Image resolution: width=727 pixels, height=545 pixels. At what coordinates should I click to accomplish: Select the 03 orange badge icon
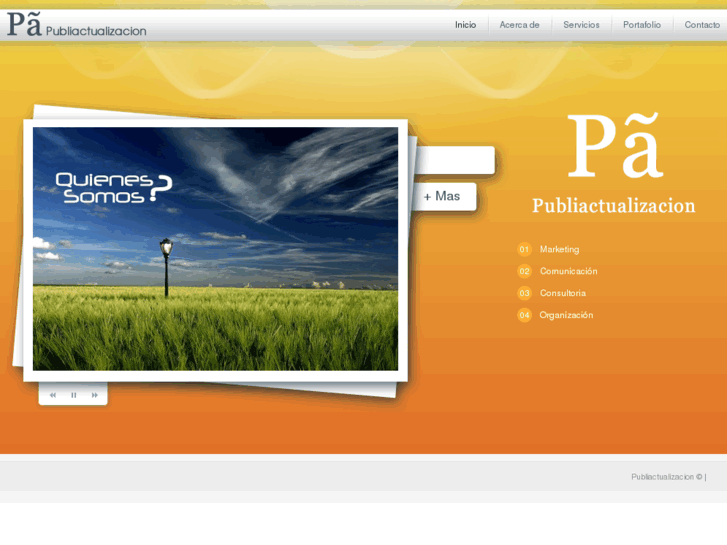[x=524, y=293]
